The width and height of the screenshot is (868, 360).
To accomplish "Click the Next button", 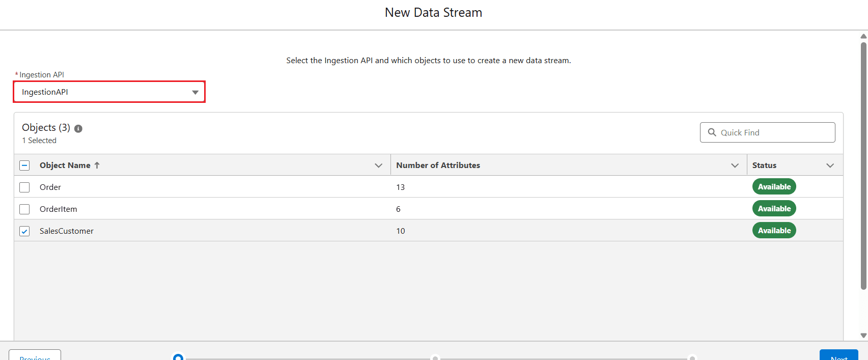I will point(838,356).
